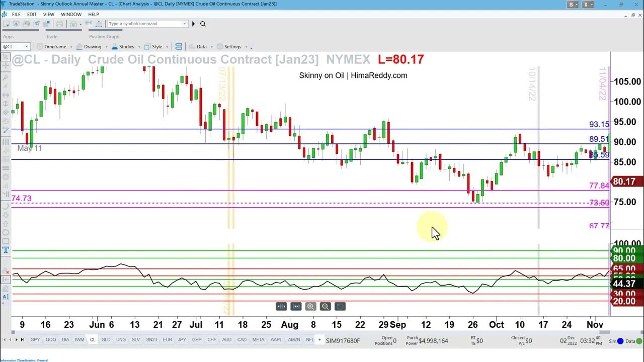Viewport: 644px width, 362px height.
Task: Click the 77.84 magenta level label
Action: tap(599, 186)
